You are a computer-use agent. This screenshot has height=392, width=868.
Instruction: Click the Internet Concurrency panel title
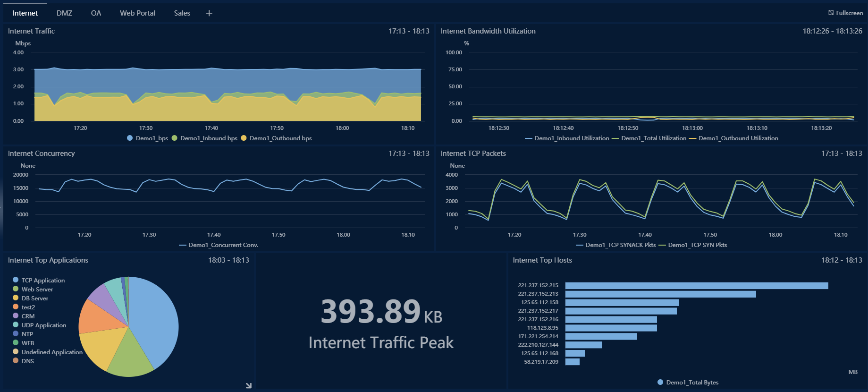[41, 153]
